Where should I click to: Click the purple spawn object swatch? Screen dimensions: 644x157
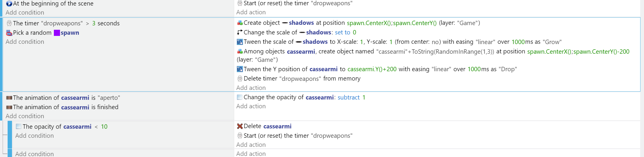[x=57, y=33]
